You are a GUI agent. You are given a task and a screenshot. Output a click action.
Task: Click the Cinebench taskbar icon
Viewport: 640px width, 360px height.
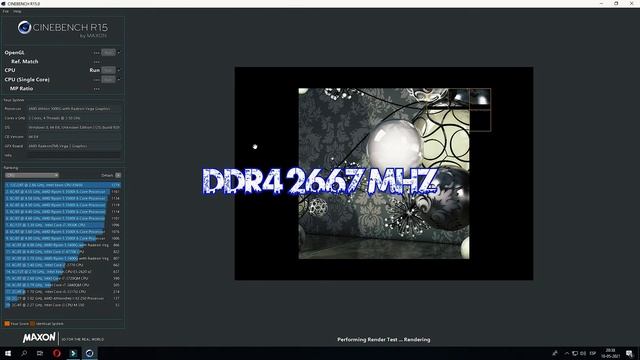[89, 353]
